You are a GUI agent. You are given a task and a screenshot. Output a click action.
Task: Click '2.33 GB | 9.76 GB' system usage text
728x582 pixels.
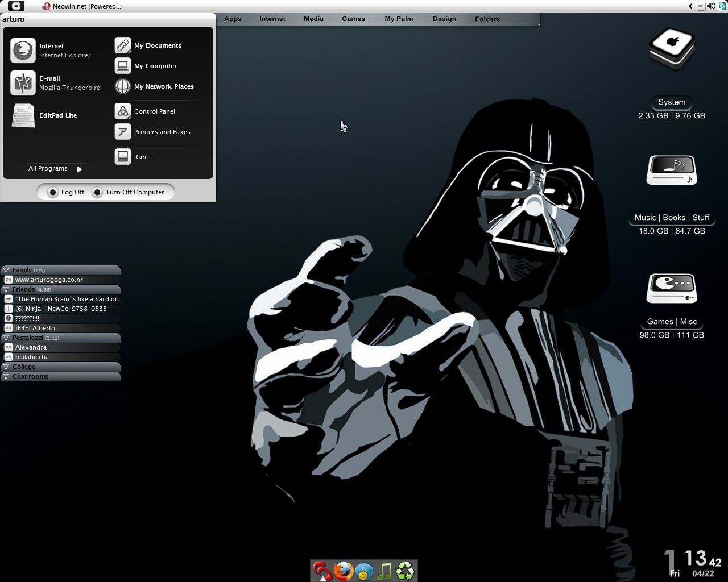tap(672, 115)
